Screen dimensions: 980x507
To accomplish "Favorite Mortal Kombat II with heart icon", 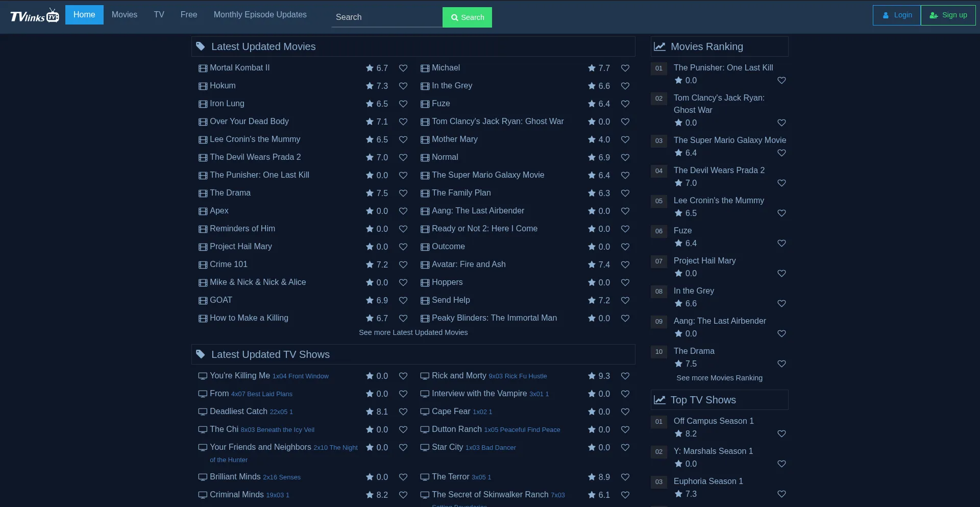I will pyautogui.click(x=403, y=68).
